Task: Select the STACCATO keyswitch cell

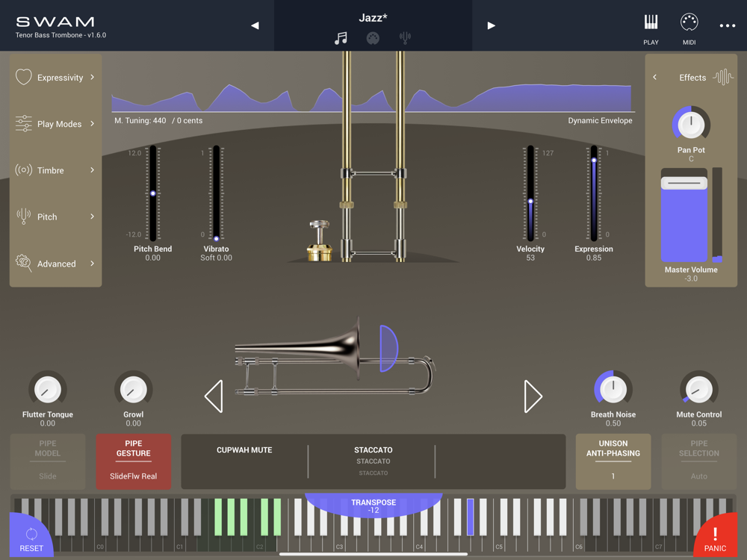Action: click(x=373, y=461)
